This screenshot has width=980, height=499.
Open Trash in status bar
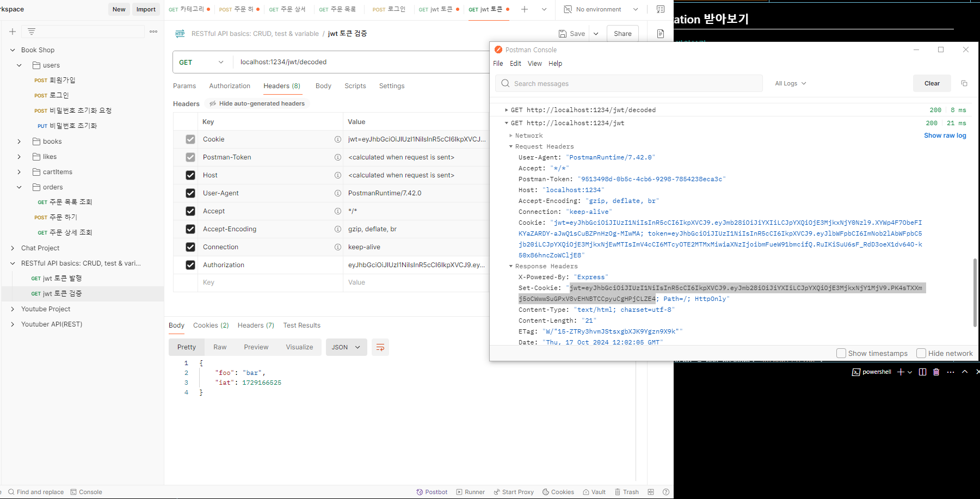(627, 492)
